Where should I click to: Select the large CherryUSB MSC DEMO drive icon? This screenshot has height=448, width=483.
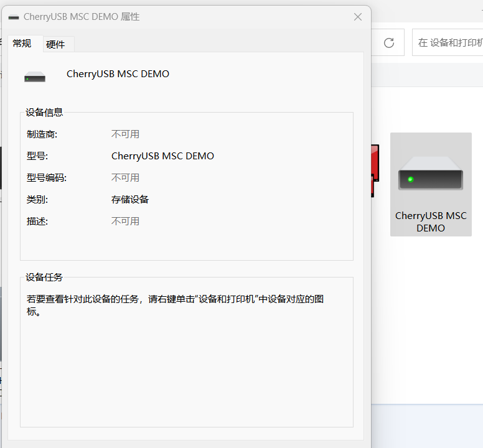pos(431,174)
